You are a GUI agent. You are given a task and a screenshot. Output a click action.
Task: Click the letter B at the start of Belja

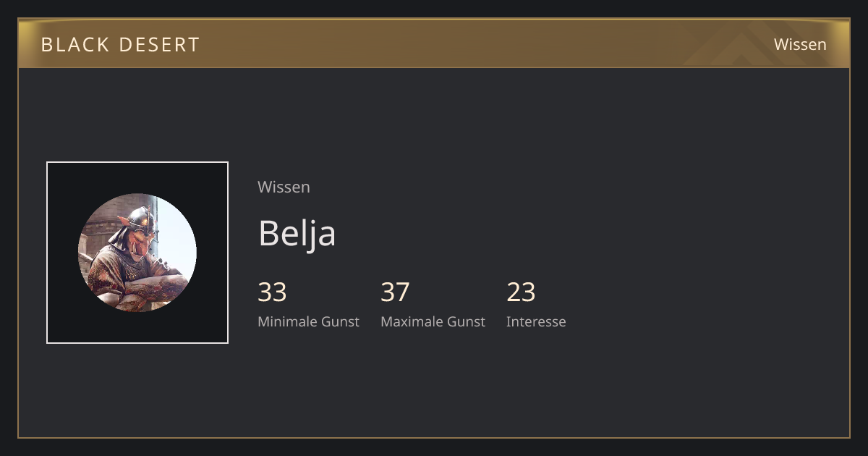tap(268, 233)
